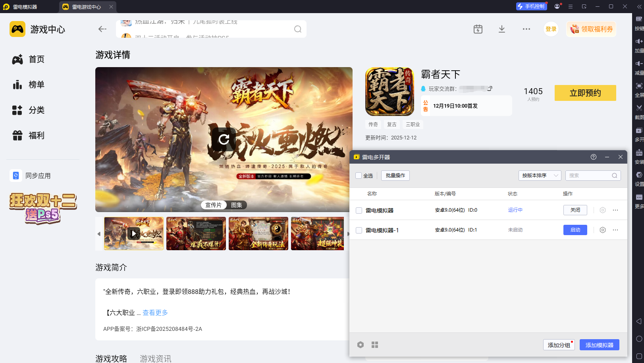644x363 pixels.
Task: Open the hexagon settings for 雷电模拟器-1
Action: [603, 230]
